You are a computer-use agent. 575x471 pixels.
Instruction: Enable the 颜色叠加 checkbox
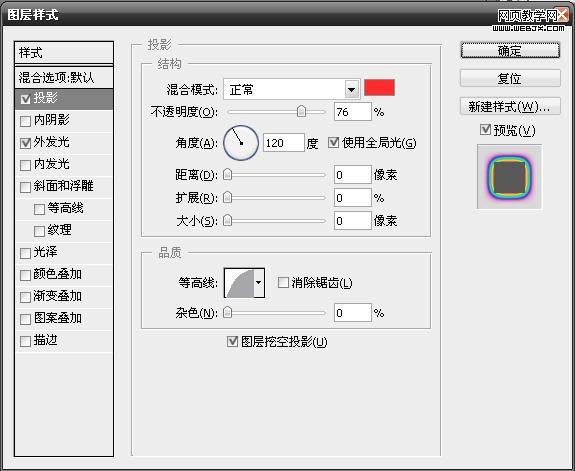click(x=25, y=275)
